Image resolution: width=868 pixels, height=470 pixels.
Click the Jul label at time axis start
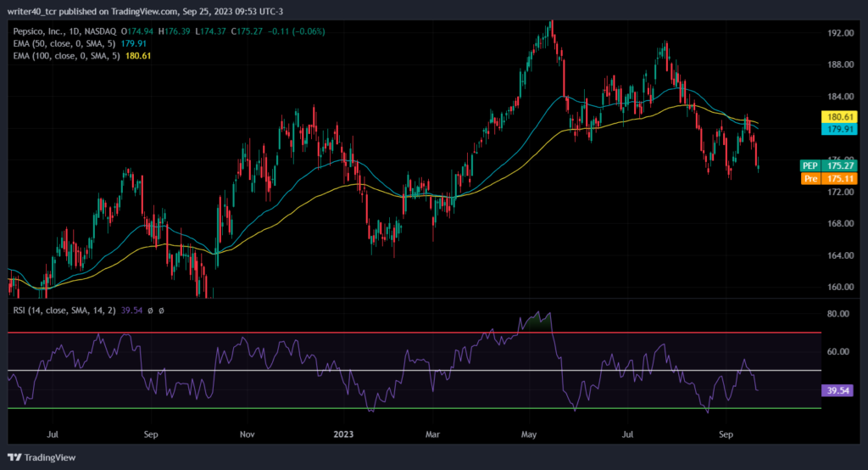point(53,434)
